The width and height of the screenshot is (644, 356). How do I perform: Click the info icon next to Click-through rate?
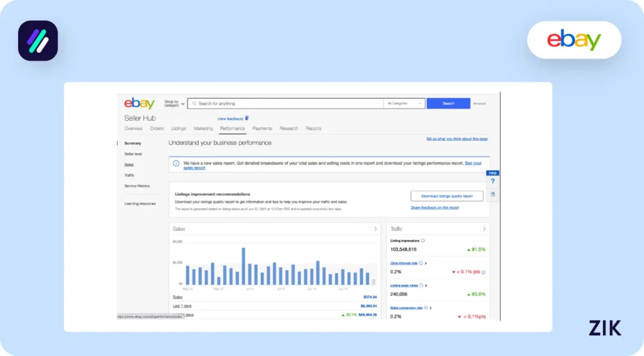coord(421,263)
